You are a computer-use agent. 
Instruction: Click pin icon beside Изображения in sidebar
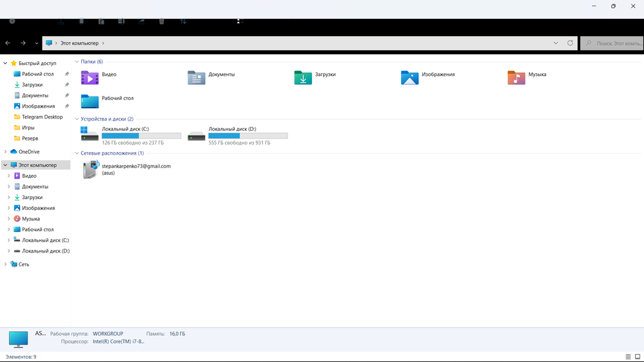pyautogui.click(x=66, y=106)
